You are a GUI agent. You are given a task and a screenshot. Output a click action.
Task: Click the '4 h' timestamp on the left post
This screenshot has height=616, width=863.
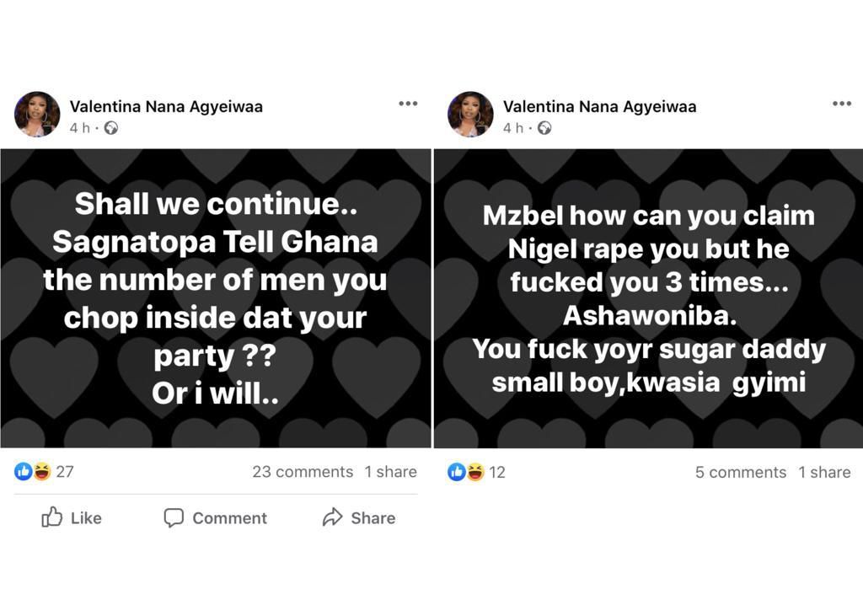(79, 128)
